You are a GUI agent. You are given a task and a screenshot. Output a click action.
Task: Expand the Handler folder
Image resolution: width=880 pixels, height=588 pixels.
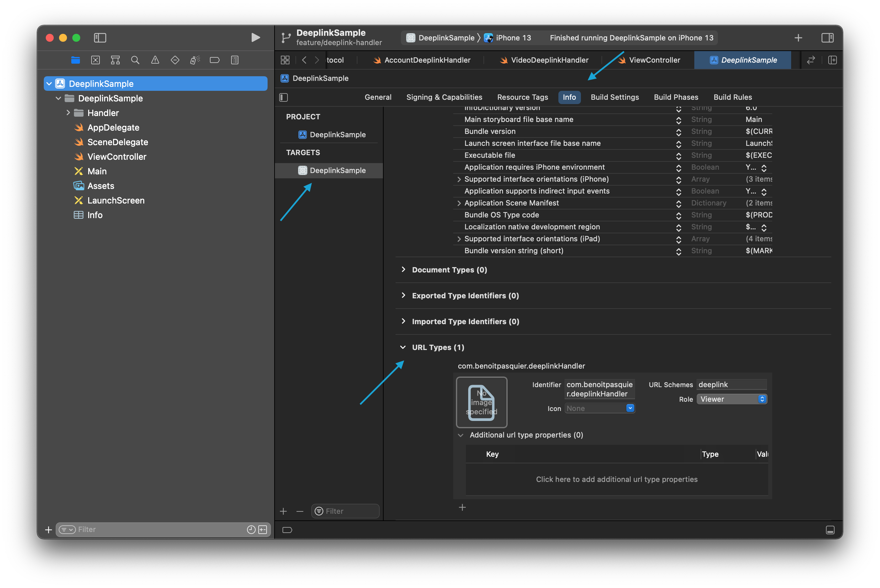pyautogui.click(x=68, y=112)
